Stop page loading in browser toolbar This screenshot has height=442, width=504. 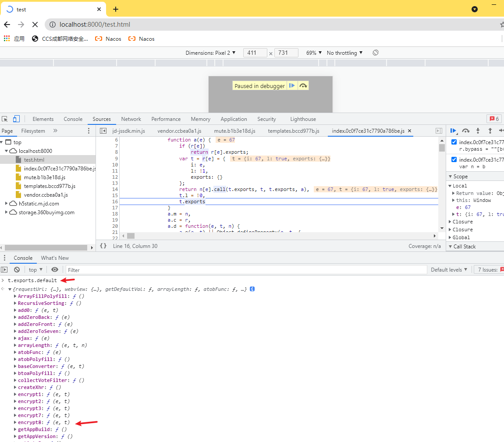coord(35,25)
